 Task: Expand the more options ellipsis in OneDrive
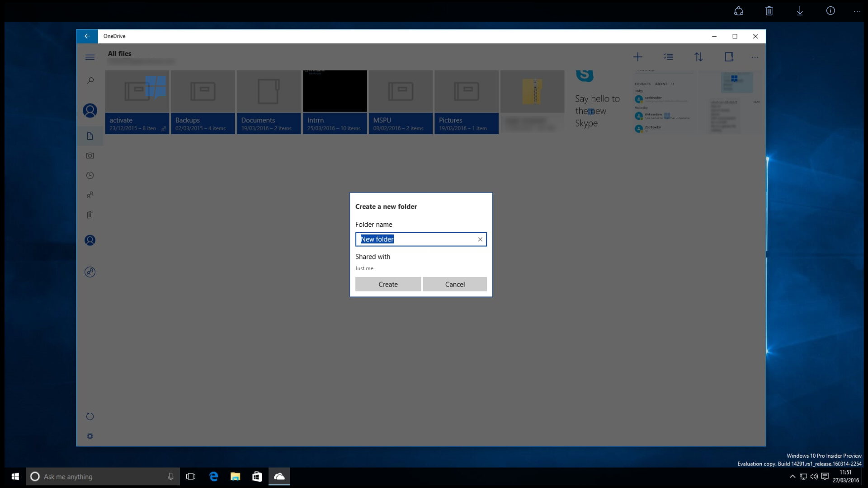[x=755, y=57]
